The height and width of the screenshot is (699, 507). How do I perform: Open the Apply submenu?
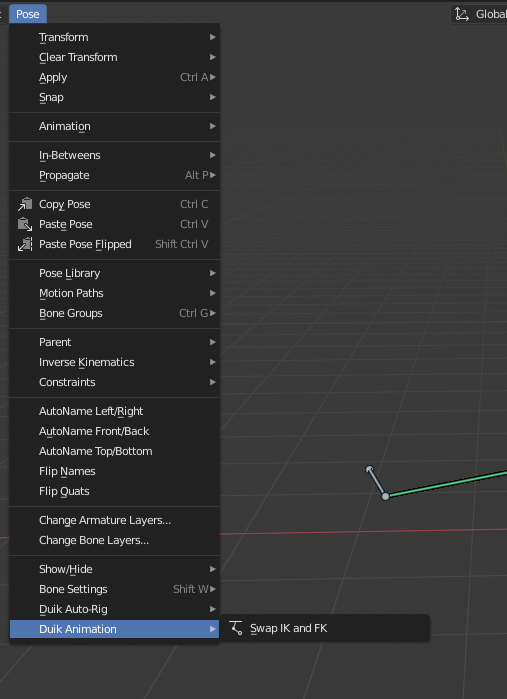click(115, 78)
